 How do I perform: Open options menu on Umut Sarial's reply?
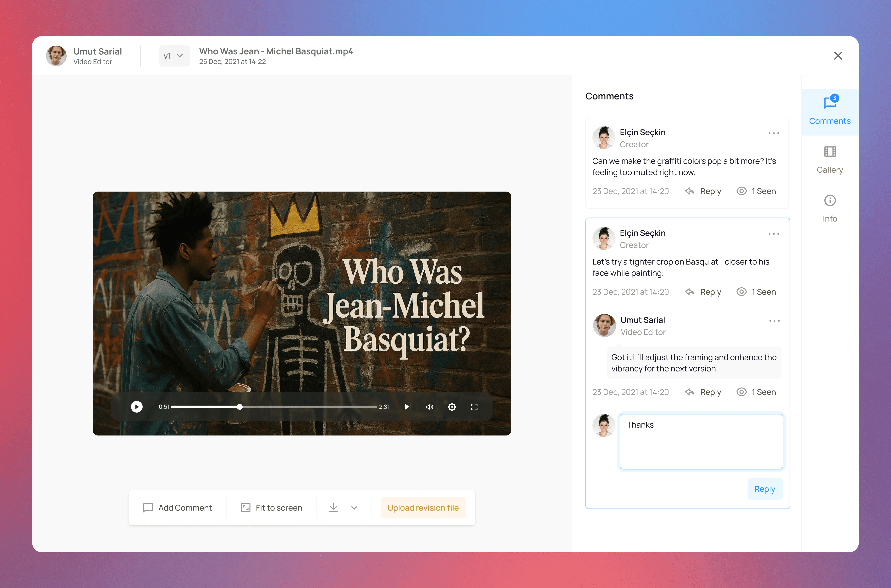click(774, 321)
